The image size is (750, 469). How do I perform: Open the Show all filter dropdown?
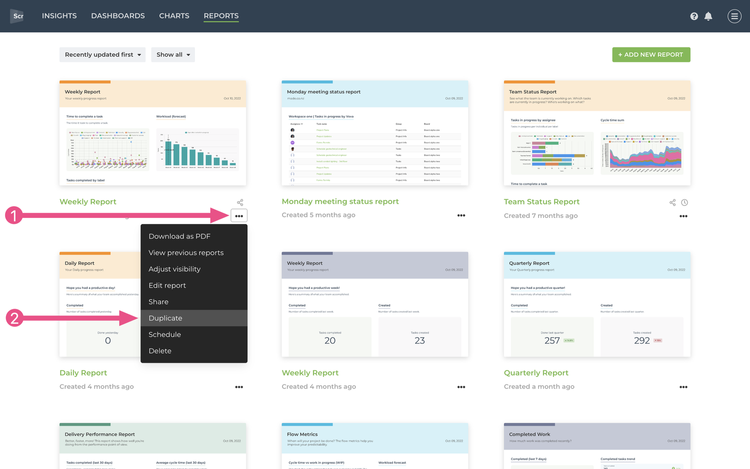pyautogui.click(x=173, y=55)
